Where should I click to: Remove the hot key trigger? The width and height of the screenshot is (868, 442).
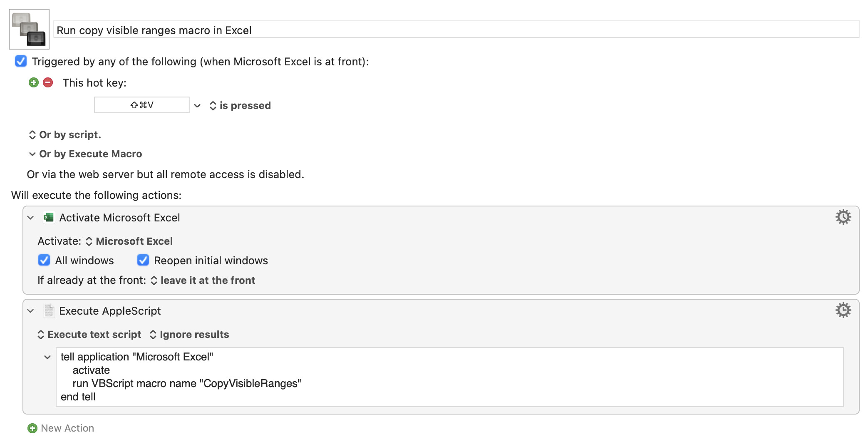coord(48,82)
